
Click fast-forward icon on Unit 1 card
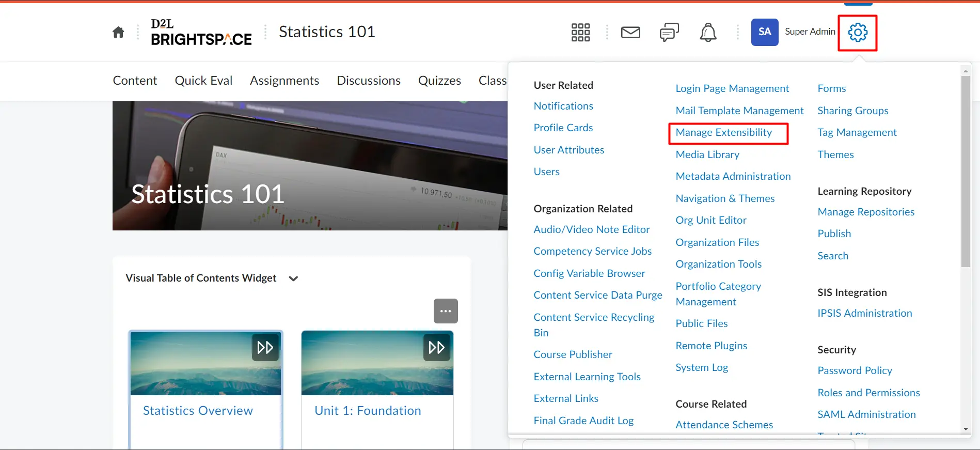[x=437, y=347]
